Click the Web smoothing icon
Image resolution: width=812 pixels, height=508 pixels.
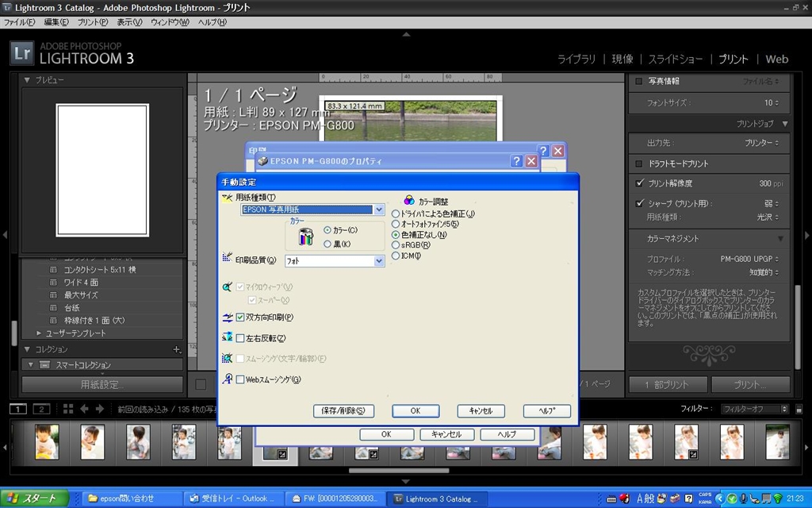click(228, 379)
